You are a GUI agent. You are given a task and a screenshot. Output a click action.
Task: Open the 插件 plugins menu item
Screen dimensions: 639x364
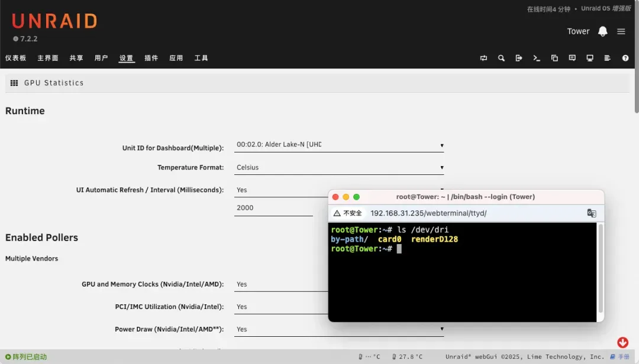151,58
